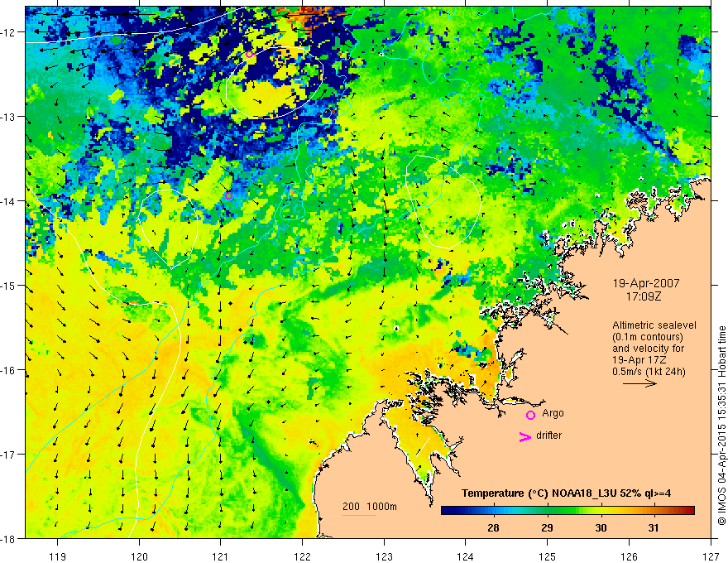Click the magenta Argo circle in legend
This screenshot has width=728, height=563.
point(530,415)
